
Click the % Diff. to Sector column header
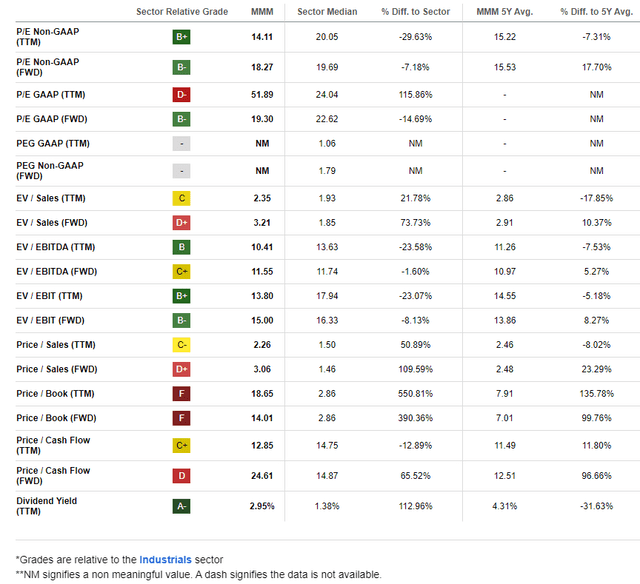pos(416,12)
